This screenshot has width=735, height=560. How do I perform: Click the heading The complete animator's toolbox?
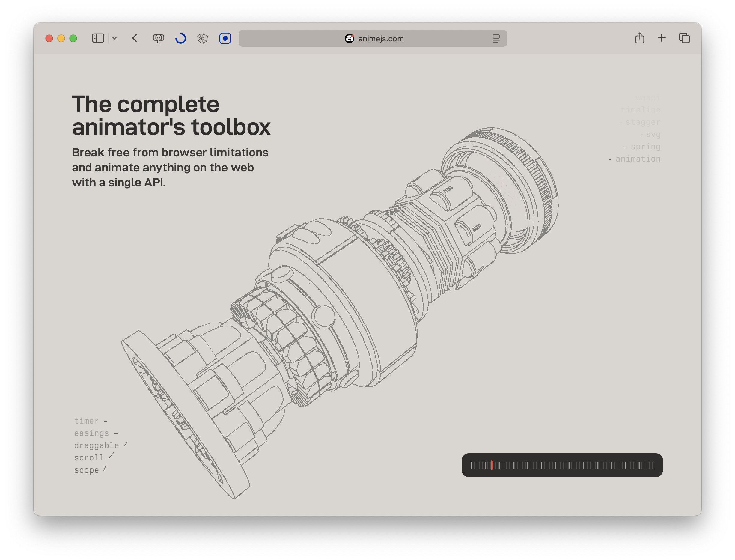pyautogui.click(x=172, y=115)
